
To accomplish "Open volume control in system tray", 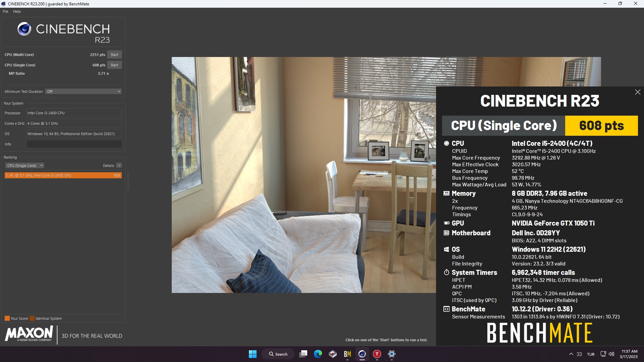I will 611,354.
